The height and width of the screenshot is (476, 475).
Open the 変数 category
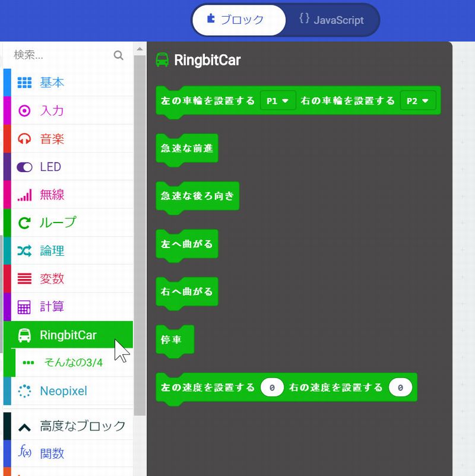[x=52, y=279]
